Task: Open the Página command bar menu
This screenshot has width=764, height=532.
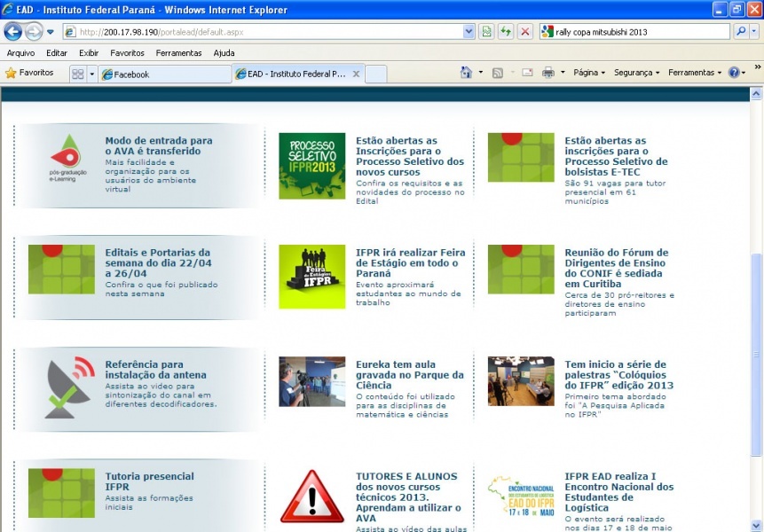Action: [x=589, y=73]
